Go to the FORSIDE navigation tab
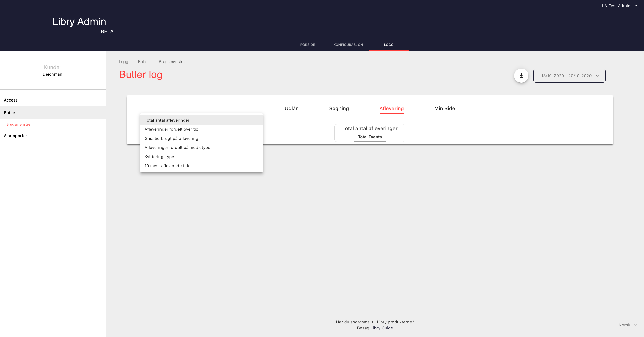The width and height of the screenshot is (644, 337). point(308,45)
